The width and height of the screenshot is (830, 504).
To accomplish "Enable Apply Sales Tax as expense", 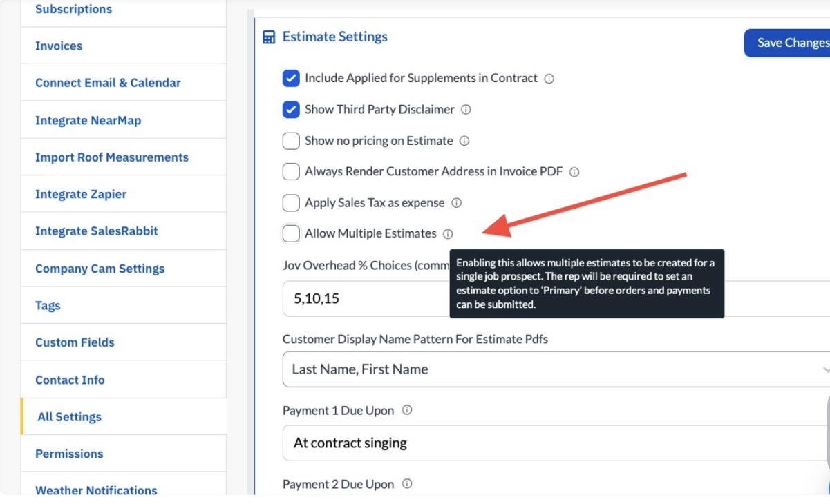I will pos(291,203).
